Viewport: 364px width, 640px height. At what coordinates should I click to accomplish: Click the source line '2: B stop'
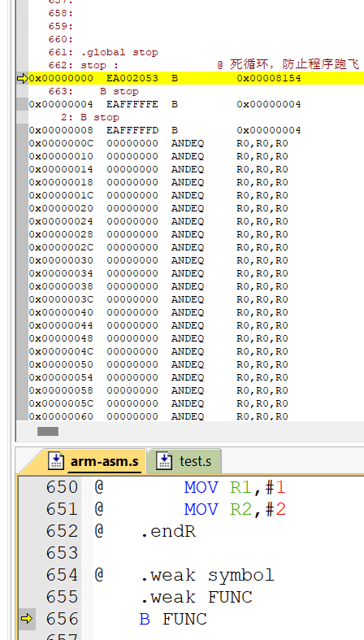[90, 118]
